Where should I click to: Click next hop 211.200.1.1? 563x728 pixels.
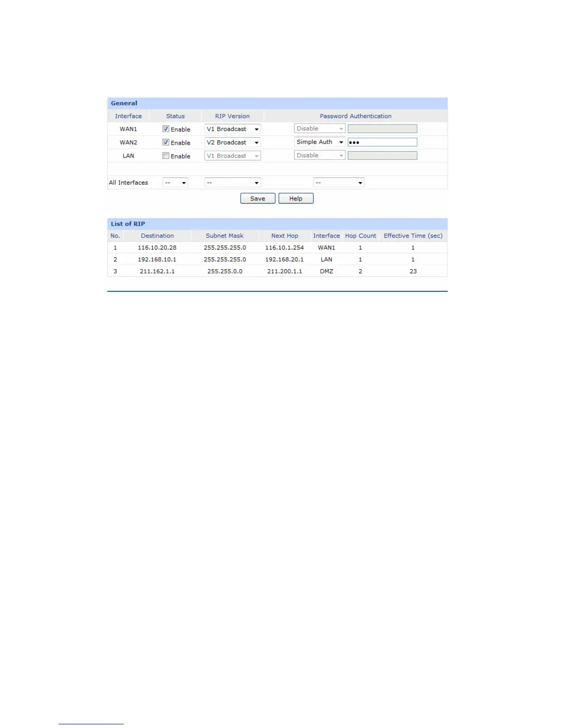coord(285,272)
